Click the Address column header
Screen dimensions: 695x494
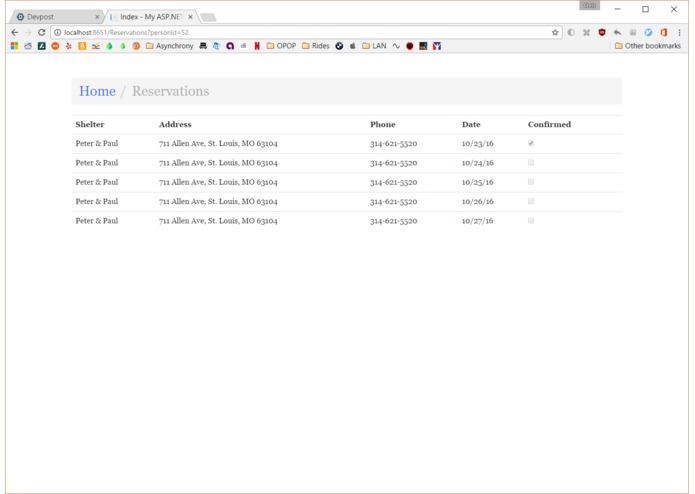[x=175, y=124]
